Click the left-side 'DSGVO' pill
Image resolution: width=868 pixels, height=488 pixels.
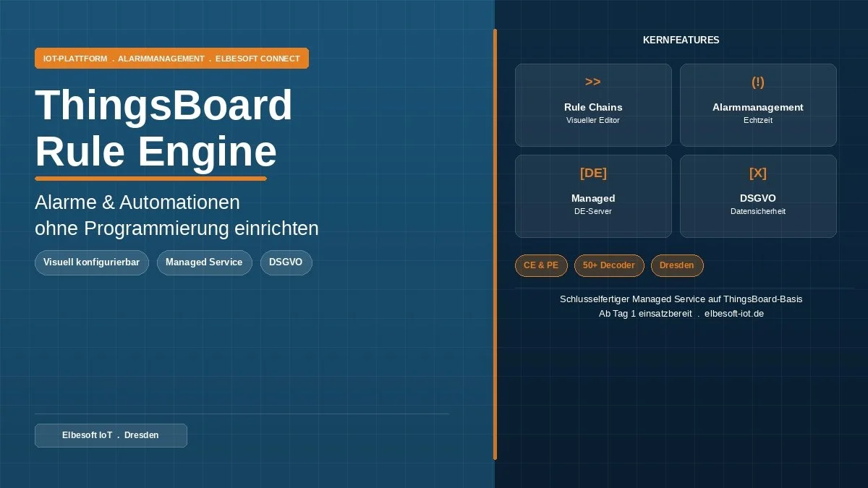coord(286,262)
